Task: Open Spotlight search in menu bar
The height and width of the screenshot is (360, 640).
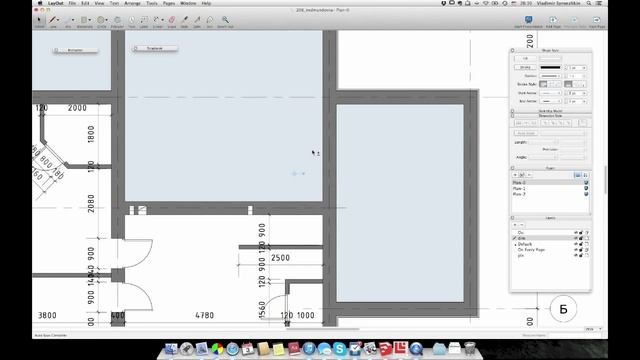Action: pos(589,3)
